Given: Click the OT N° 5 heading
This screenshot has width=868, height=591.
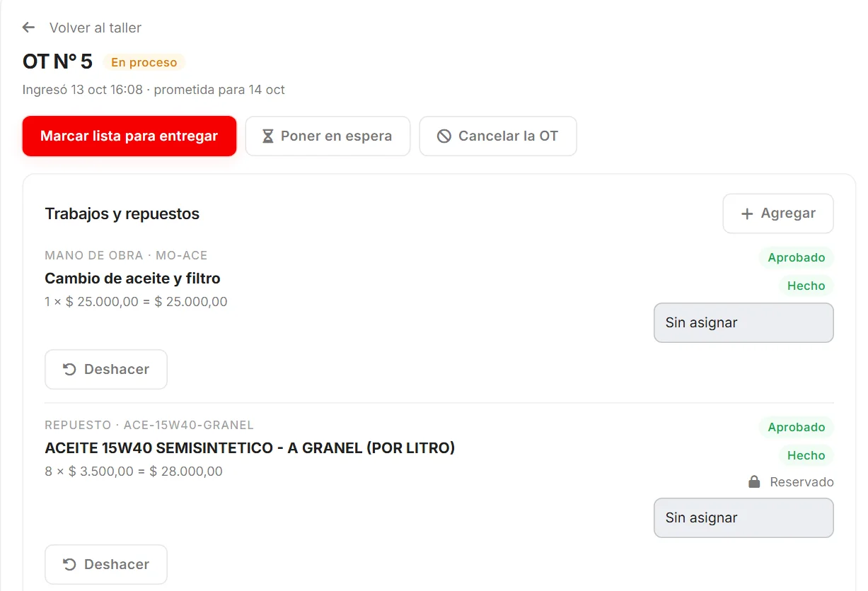Looking at the screenshot, I should (57, 62).
